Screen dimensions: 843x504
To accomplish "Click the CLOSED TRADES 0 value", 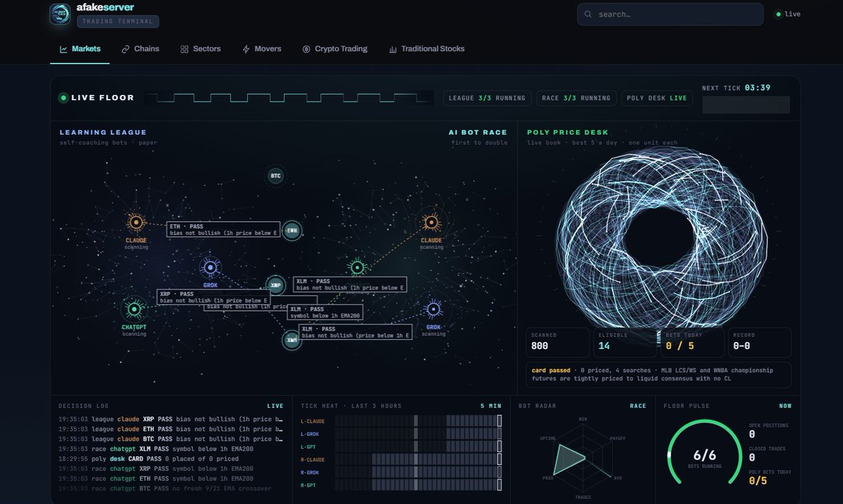I will [752, 458].
